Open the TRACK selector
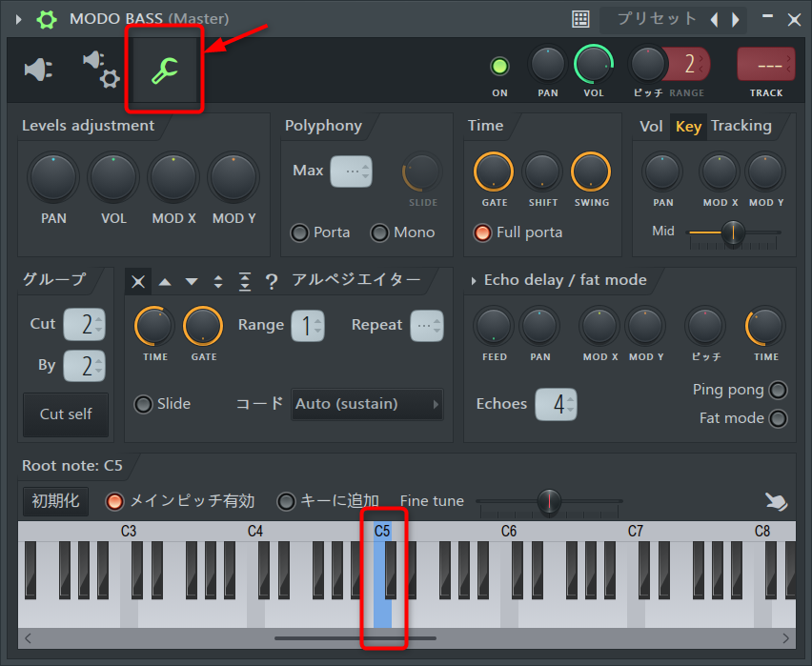Image resolution: width=812 pixels, height=666 pixels. 765,65
